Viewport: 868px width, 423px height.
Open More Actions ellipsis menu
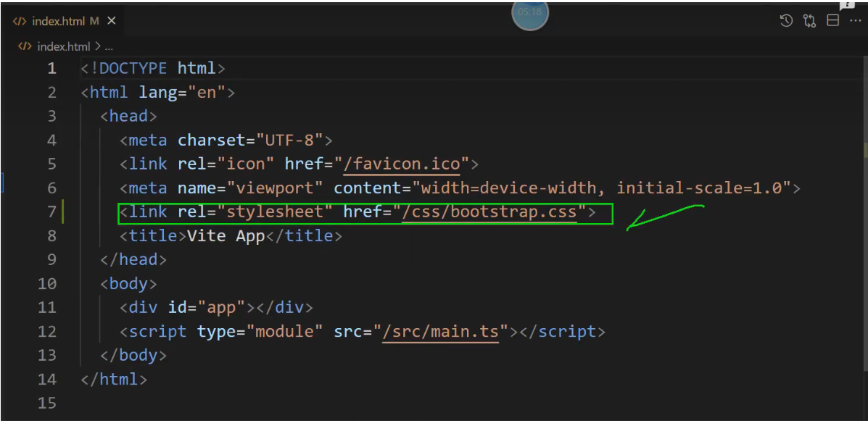pyautogui.click(x=856, y=21)
